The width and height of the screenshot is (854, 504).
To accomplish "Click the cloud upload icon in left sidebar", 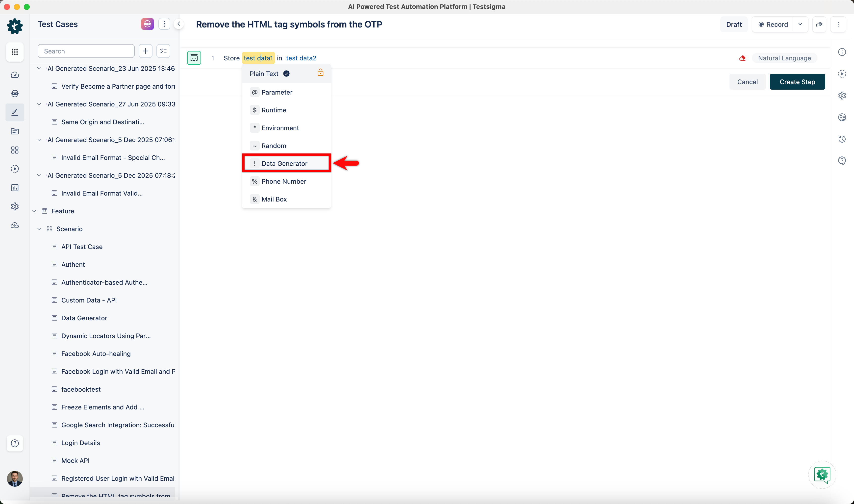I will coord(15,225).
